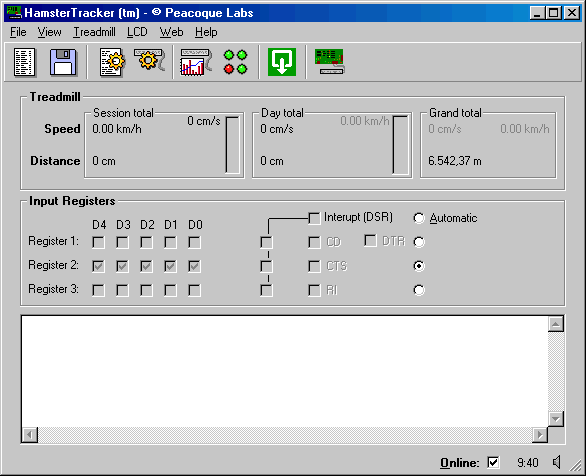The width and height of the screenshot is (586, 476).
Task: Toggle Register 2 D0 checkbox
Action: pyautogui.click(x=194, y=266)
